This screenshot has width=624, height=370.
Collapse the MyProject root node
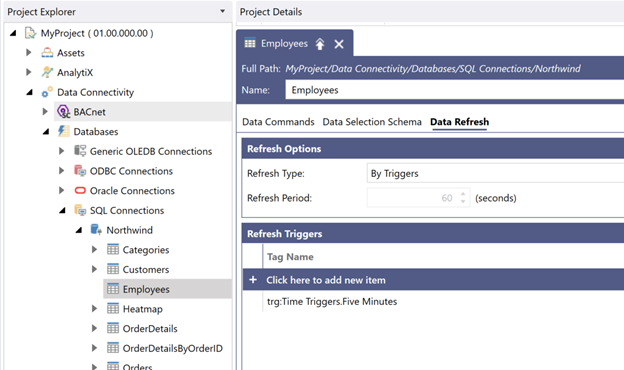[x=13, y=33]
